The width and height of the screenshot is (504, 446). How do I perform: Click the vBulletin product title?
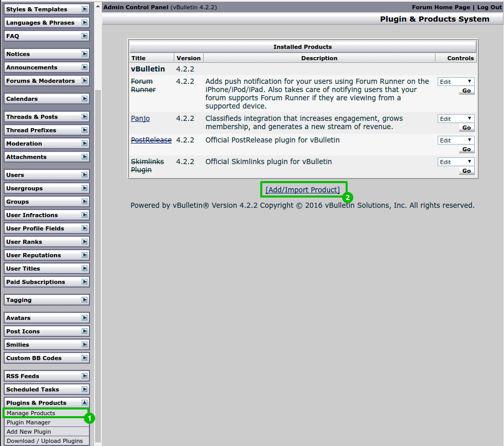coord(148,69)
